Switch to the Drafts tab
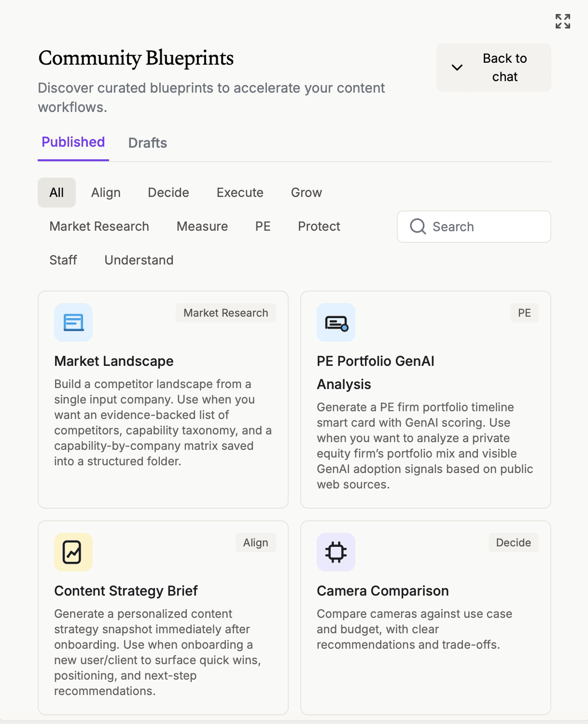The height and width of the screenshot is (724, 588). pyautogui.click(x=148, y=143)
